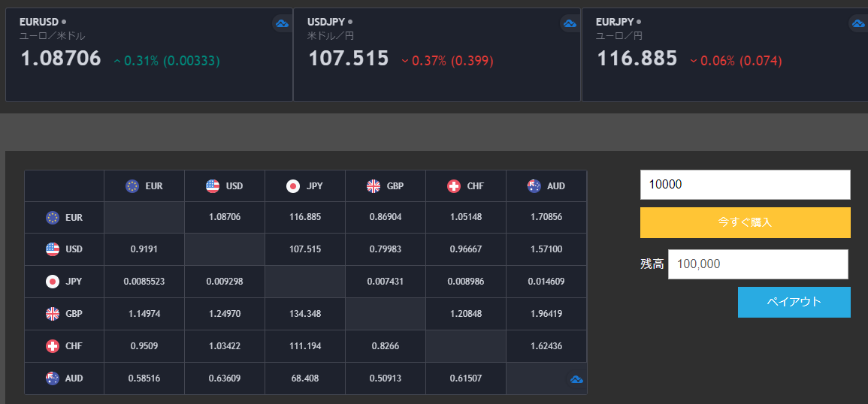This screenshot has height=404, width=868.
Task: Click the cloud logo in the AUD/AUD table cell
Action: pyautogui.click(x=577, y=380)
